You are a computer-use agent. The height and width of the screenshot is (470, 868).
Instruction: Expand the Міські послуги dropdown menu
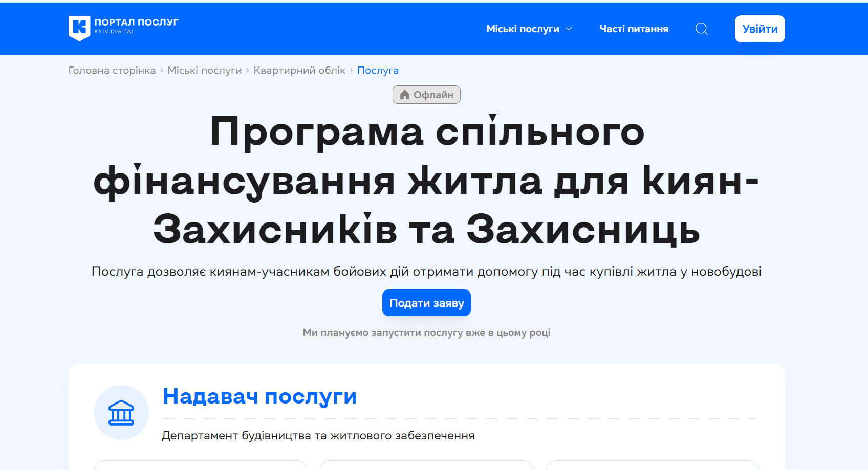[x=529, y=29]
